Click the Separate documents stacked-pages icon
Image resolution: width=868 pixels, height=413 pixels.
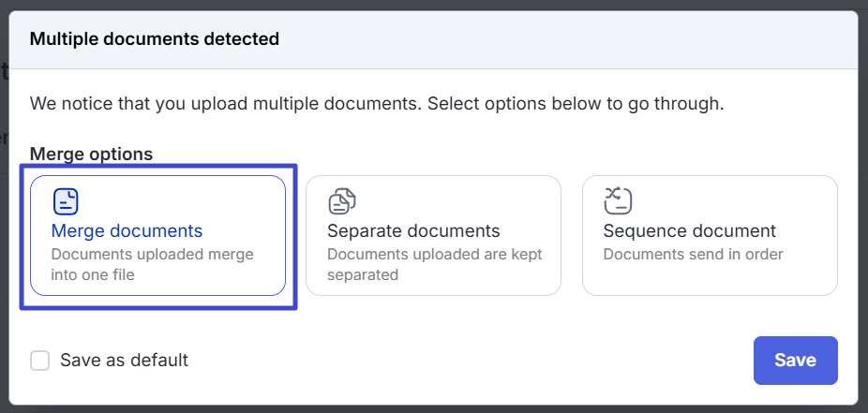coord(341,201)
